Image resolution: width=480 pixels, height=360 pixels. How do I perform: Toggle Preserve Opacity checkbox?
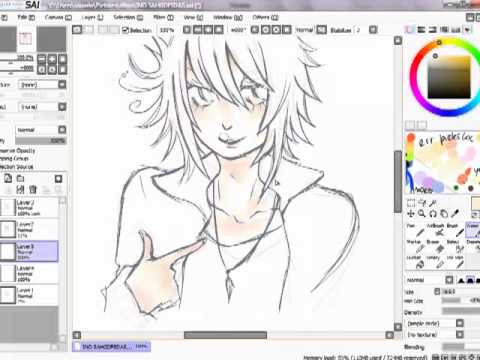[x=17, y=151]
